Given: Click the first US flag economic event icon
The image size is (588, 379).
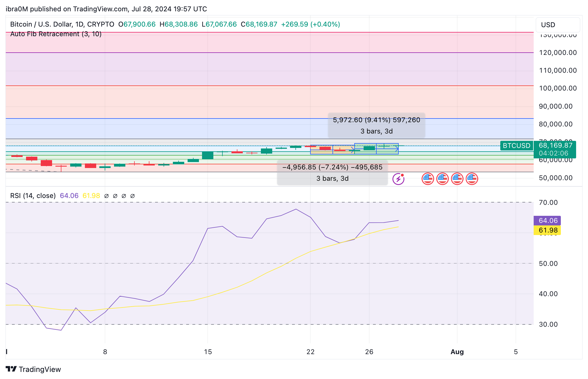Looking at the screenshot, I should point(428,179).
